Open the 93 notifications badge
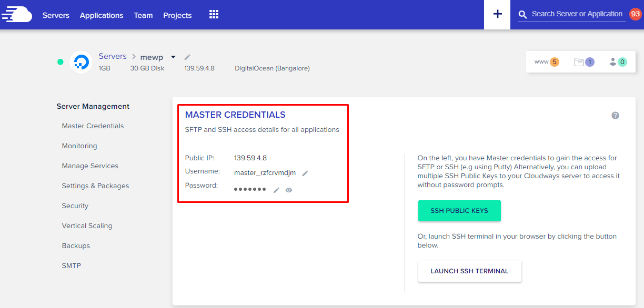This screenshot has height=308, width=644. point(635,14)
